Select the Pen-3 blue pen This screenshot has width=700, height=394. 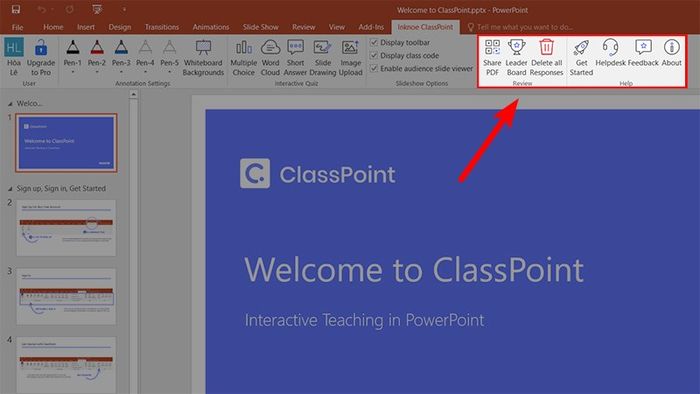click(121, 47)
